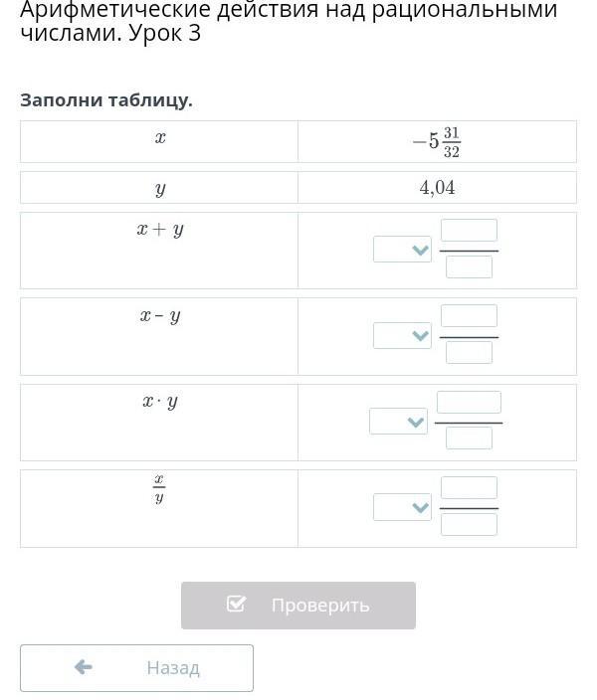Viewport: 597px width, 700px height.
Task: Open sign dropdown for x · y
Action: point(399,422)
